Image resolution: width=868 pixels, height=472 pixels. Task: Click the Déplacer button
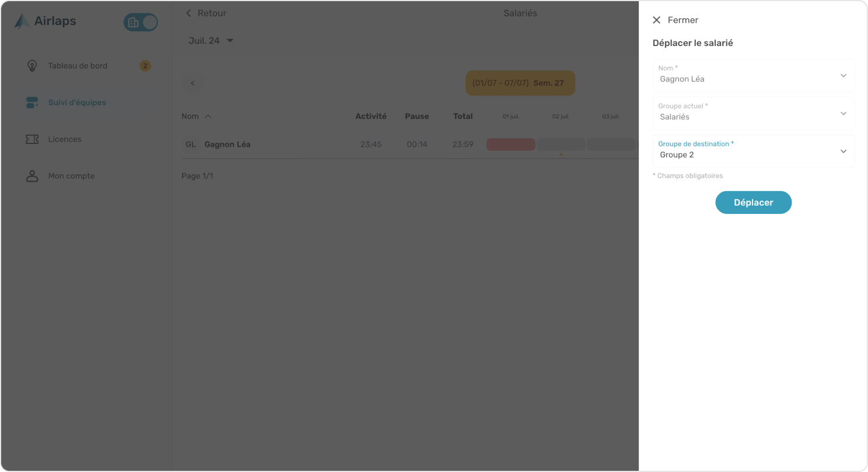[x=754, y=203]
